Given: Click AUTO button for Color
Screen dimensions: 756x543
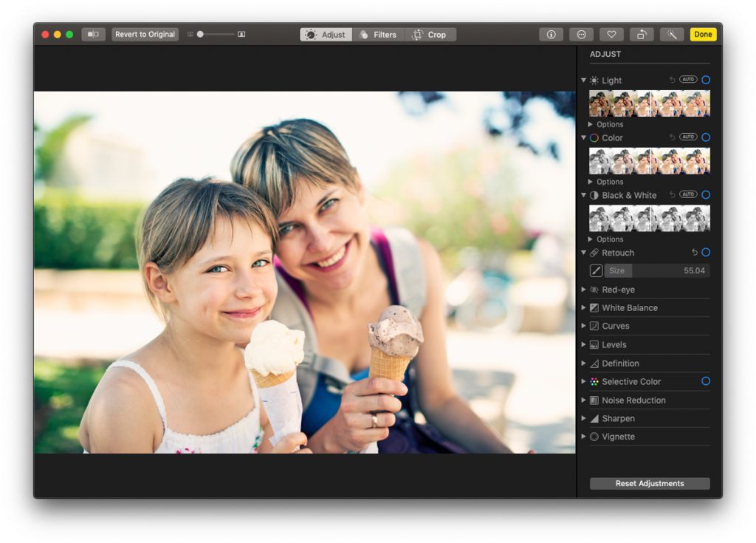Looking at the screenshot, I should [x=688, y=137].
